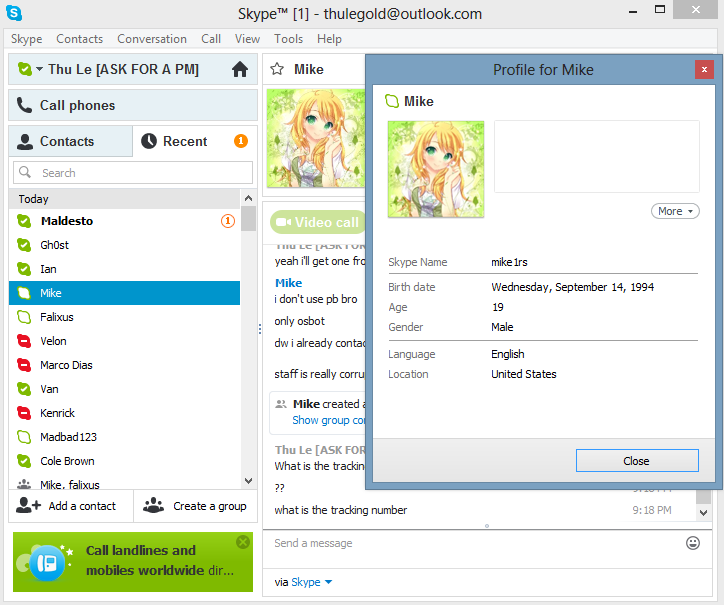Expand the More dropdown in profile

coord(675,211)
